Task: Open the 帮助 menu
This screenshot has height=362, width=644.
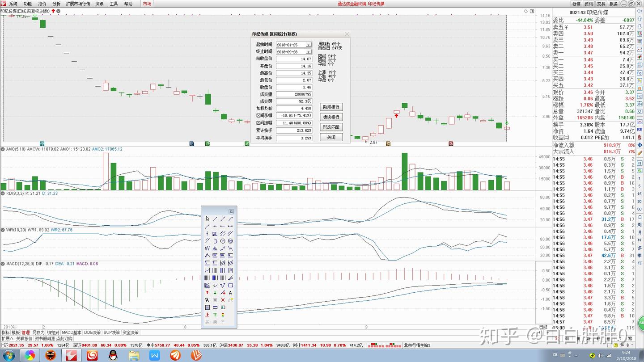Action: [x=128, y=4]
